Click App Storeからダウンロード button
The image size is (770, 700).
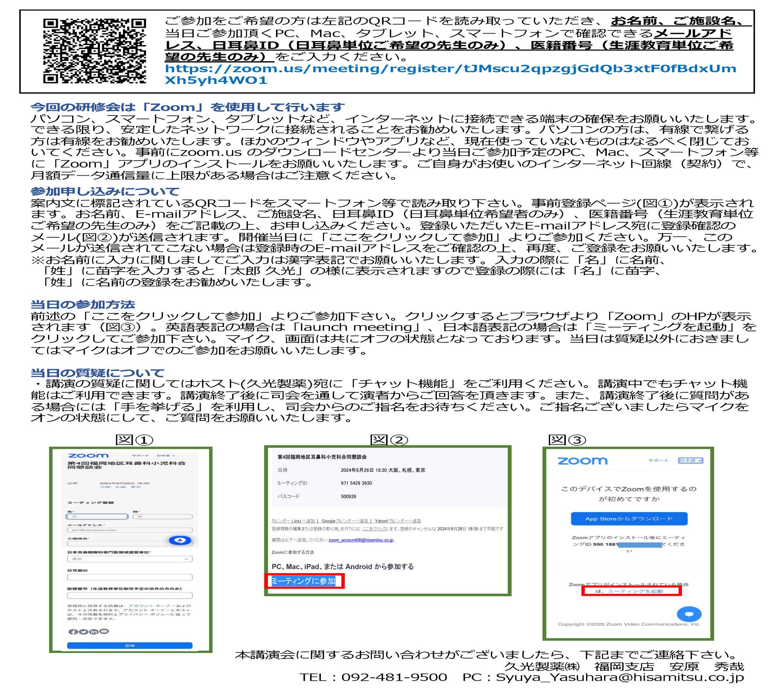pyautogui.click(x=629, y=519)
